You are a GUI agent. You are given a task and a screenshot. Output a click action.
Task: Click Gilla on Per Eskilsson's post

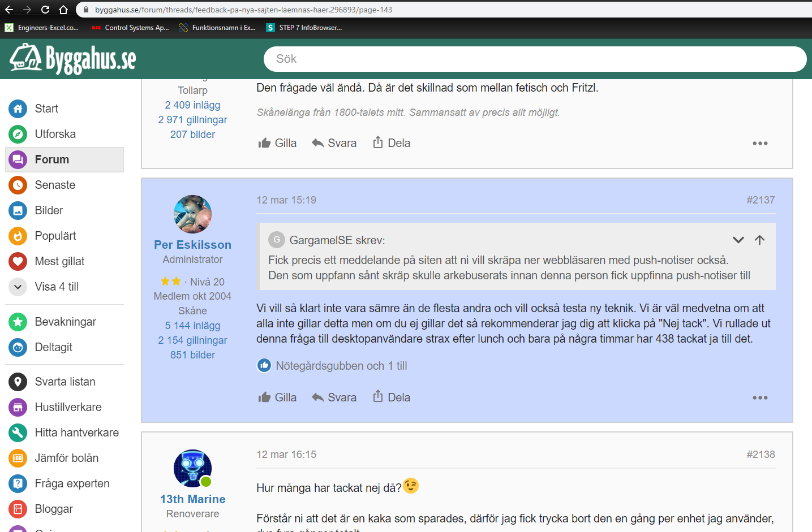click(277, 397)
